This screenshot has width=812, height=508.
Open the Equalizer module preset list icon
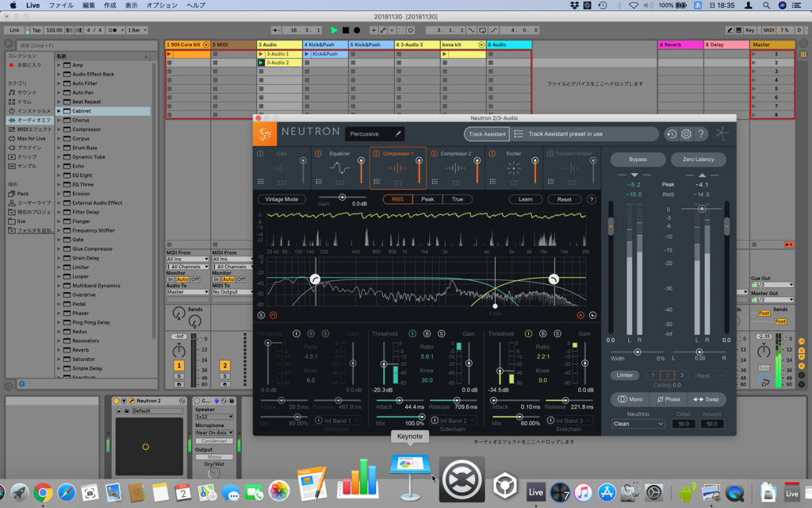click(319, 182)
